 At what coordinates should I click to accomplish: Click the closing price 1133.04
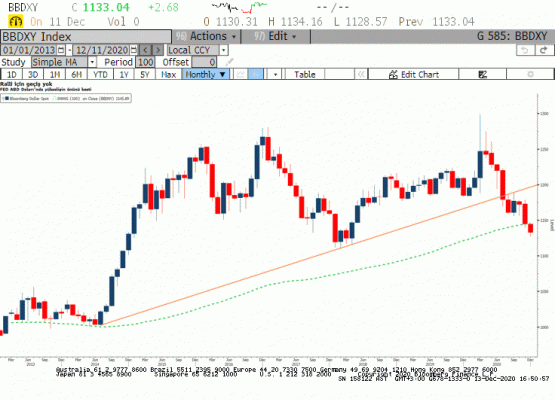coord(106,7)
